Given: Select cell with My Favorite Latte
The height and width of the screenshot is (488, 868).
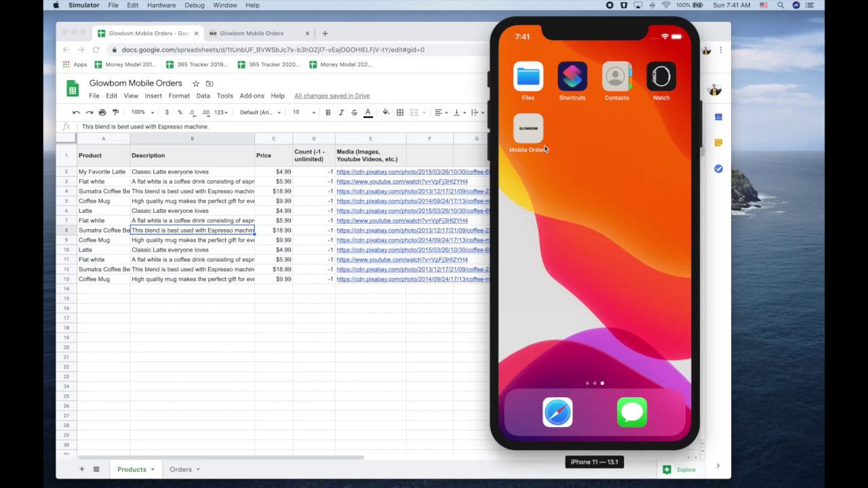Looking at the screenshot, I should [x=103, y=172].
